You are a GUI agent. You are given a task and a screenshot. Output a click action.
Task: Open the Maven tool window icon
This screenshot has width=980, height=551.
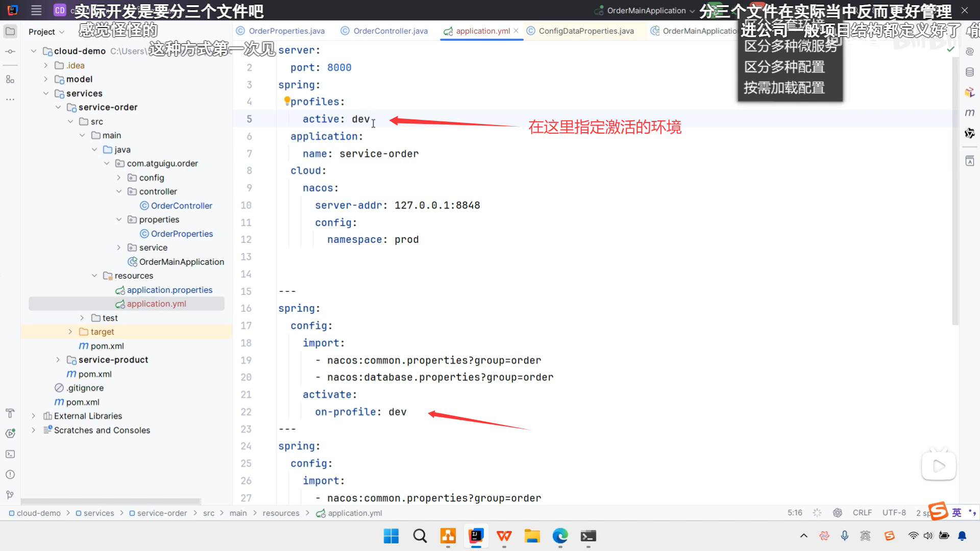tap(970, 112)
